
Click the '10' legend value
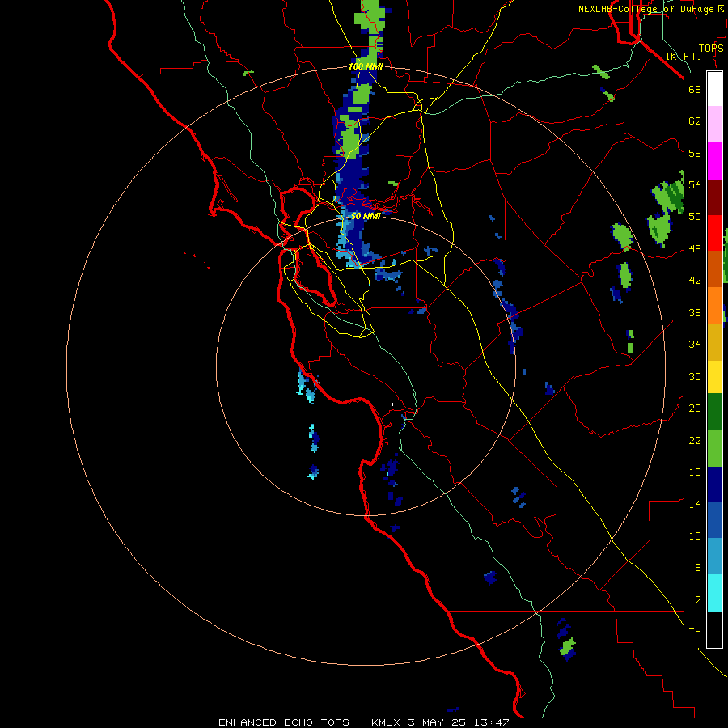coord(695,536)
